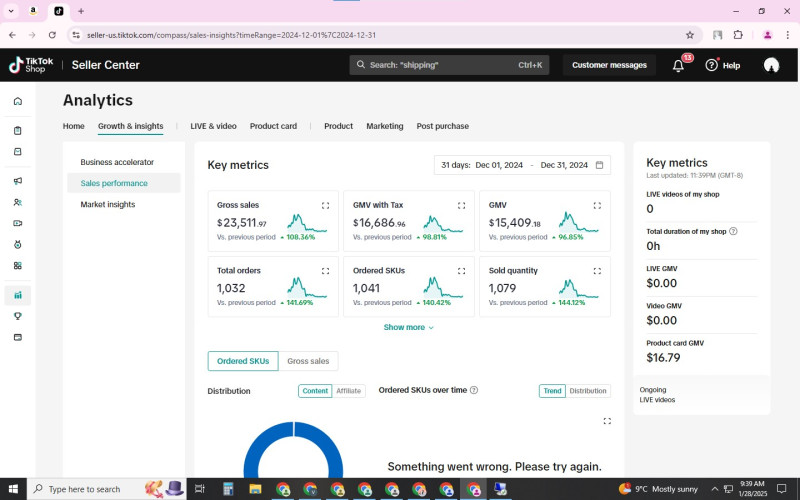Open the Help menu
Viewport: 800px width, 500px height.
coord(722,65)
